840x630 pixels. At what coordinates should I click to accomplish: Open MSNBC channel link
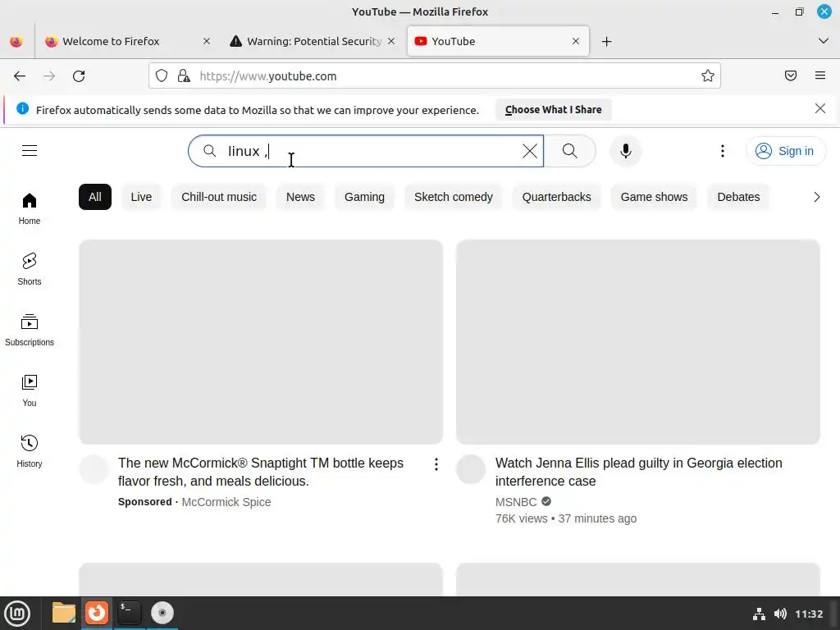point(516,502)
